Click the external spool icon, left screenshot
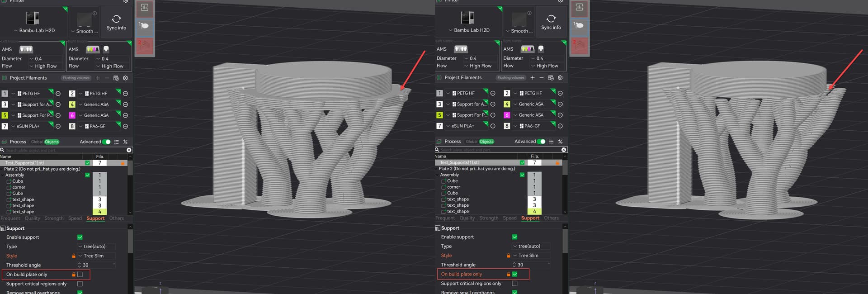Viewport: 868px width, 294px height. pos(106,49)
